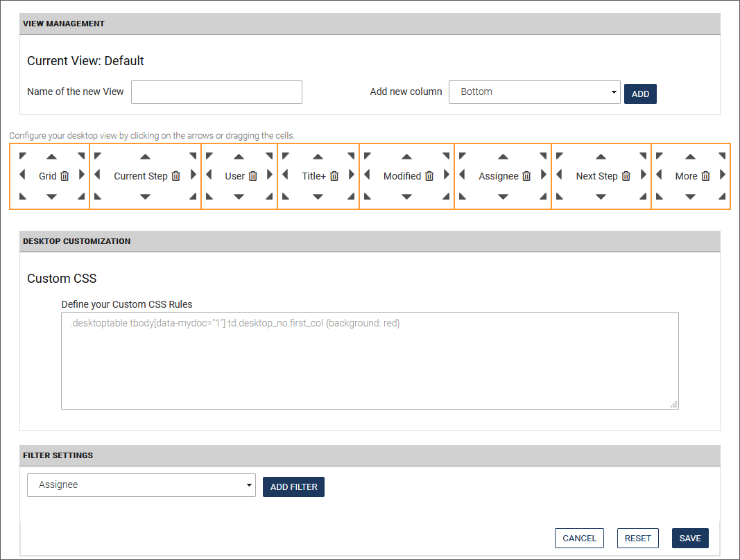
Task: Click up arrow in Assignee cell
Action: pos(503,157)
